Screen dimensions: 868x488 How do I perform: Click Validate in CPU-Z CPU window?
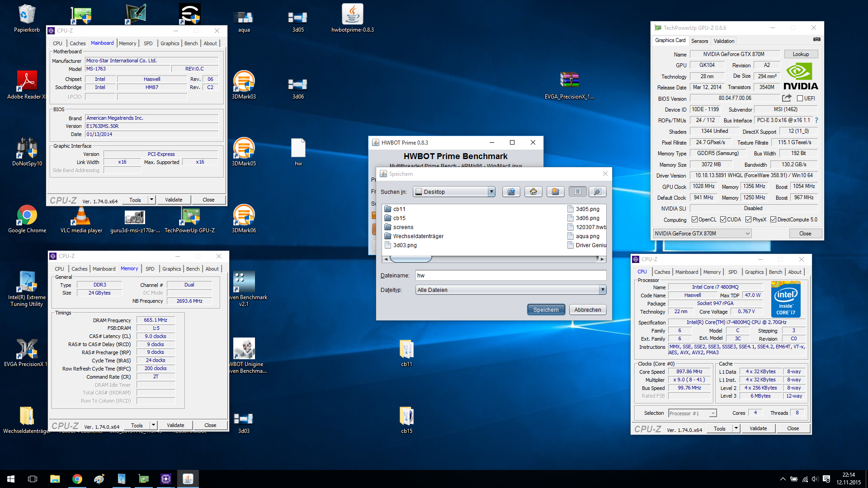pos(758,428)
